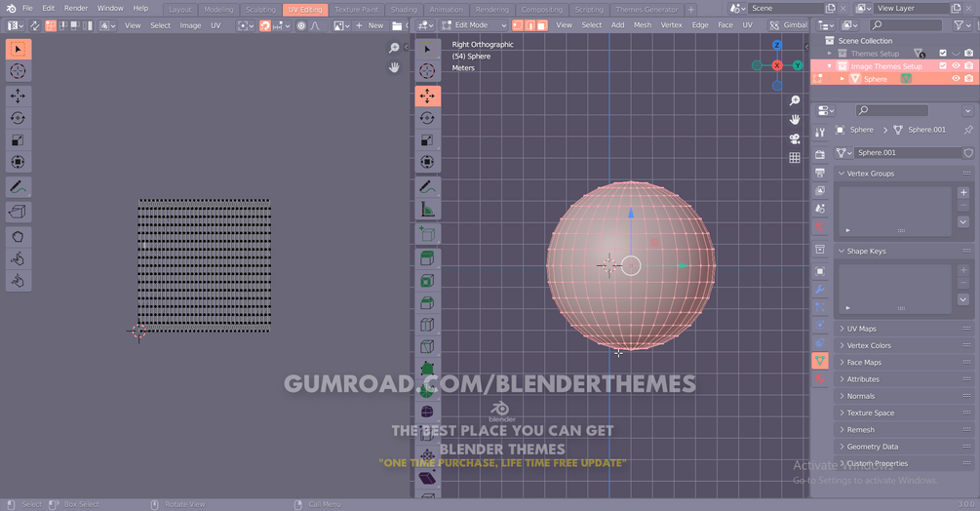
Task: Toggle proportional editing in UV editor header
Action: tap(302, 25)
